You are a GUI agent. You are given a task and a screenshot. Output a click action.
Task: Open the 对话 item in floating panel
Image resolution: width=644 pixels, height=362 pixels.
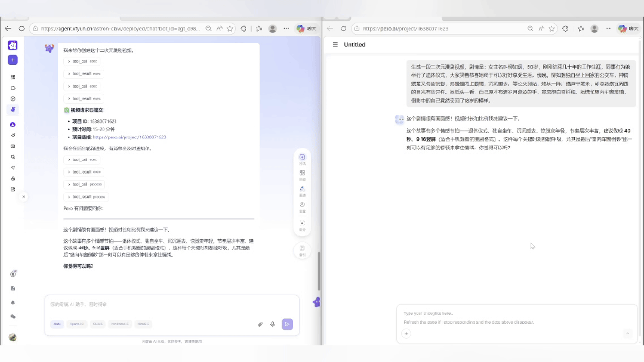(x=302, y=159)
